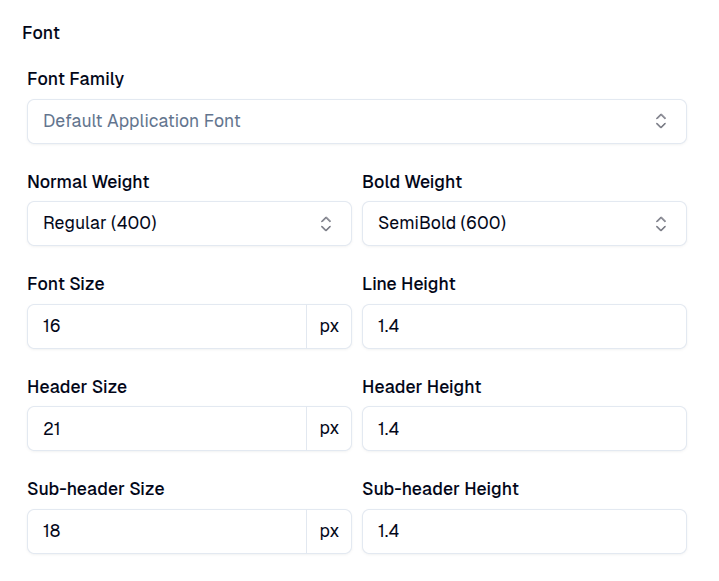Click the Sub-header Size input showing 18
Viewport: 719px width, 581px height.
coord(166,531)
